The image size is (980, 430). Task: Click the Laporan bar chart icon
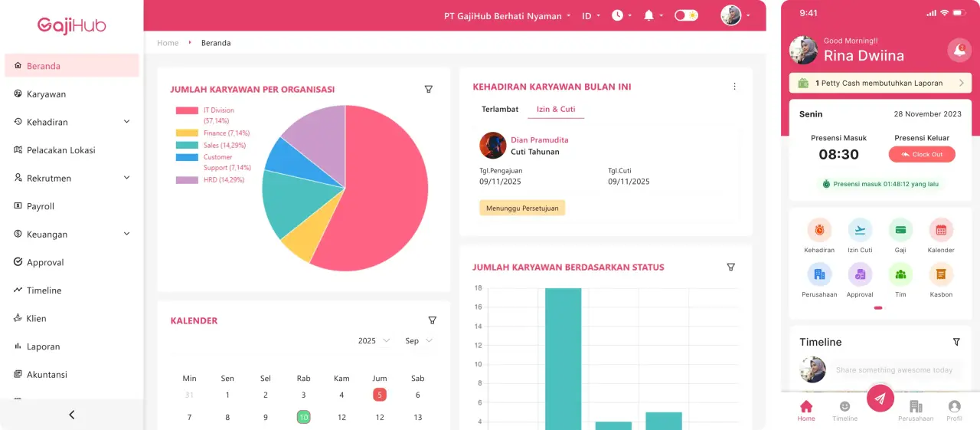coord(18,346)
